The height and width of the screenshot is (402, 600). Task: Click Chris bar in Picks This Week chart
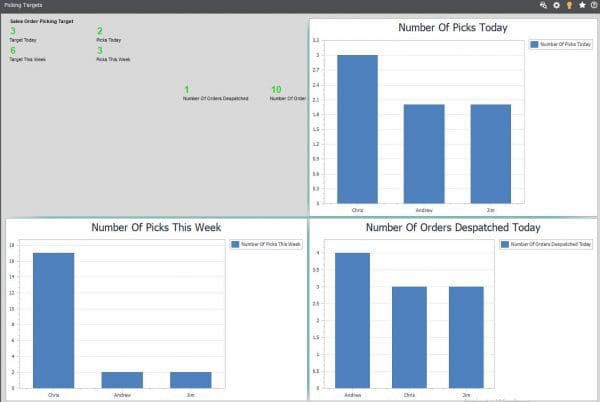point(54,321)
